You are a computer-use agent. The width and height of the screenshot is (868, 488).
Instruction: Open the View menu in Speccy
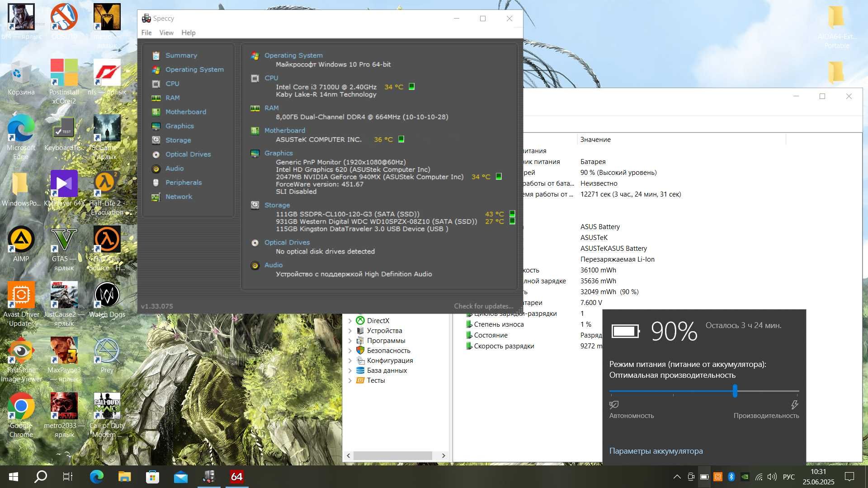point(166,33)
